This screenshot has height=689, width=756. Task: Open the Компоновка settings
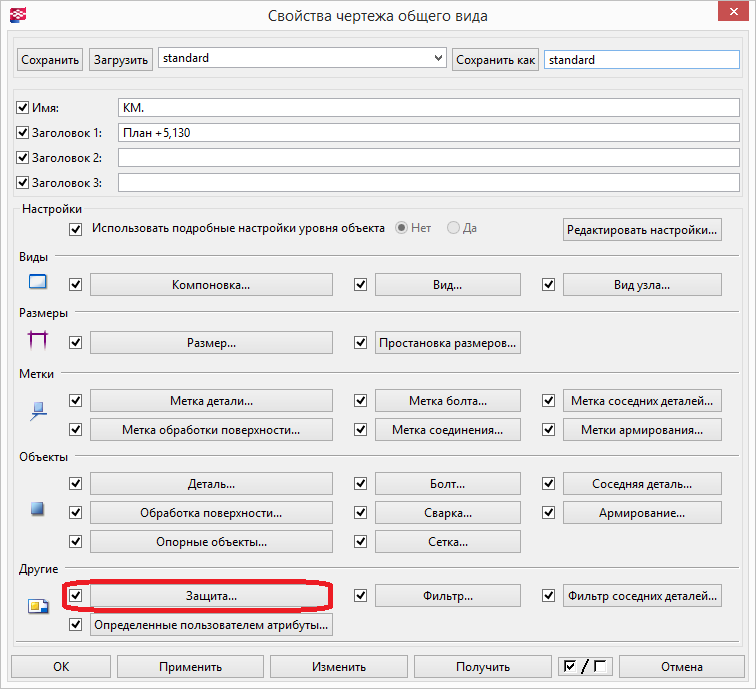[x=211, y=285]
